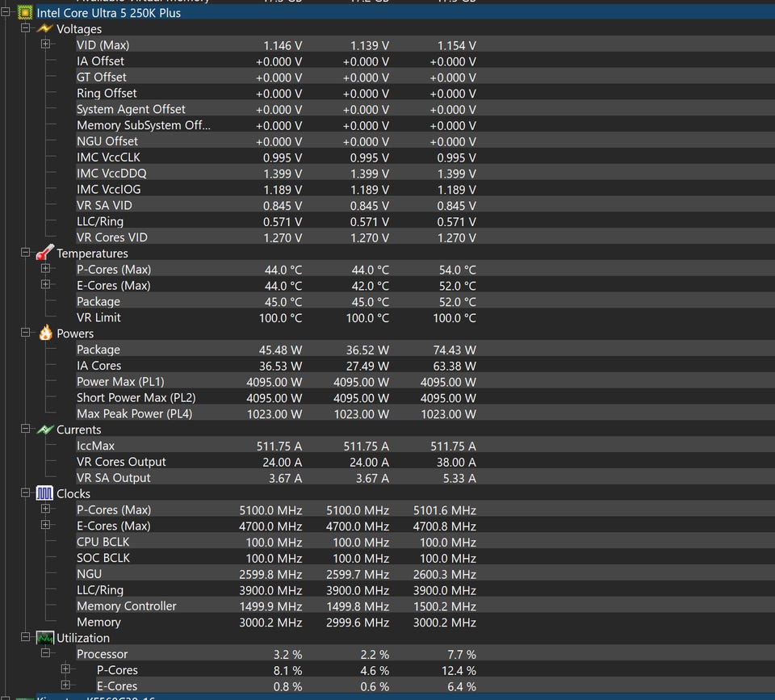Select the VR Cores VID row
The width and height of the screenshot is (775, 700).
coord(425,237)
